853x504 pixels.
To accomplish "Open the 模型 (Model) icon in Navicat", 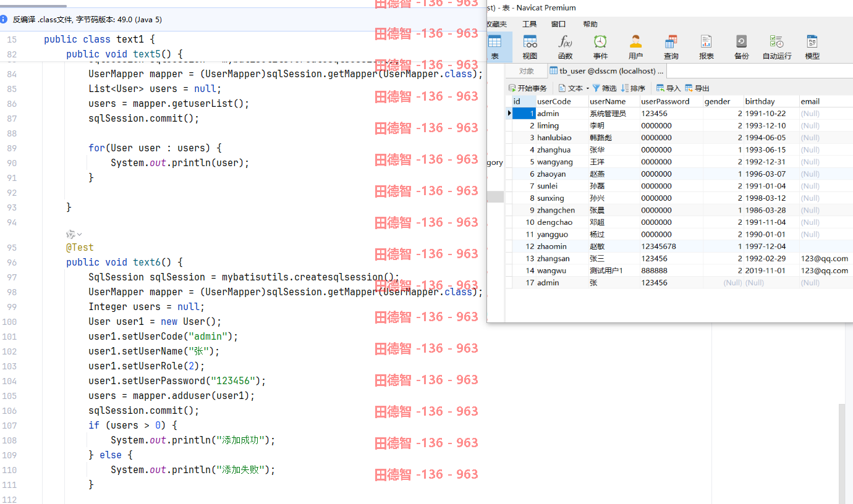I will point(812,47).
